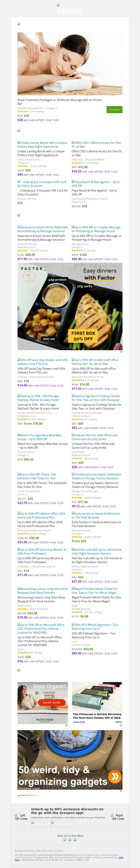Open the FAQ footer link
140x868 pixels.
tap(38, 851)
